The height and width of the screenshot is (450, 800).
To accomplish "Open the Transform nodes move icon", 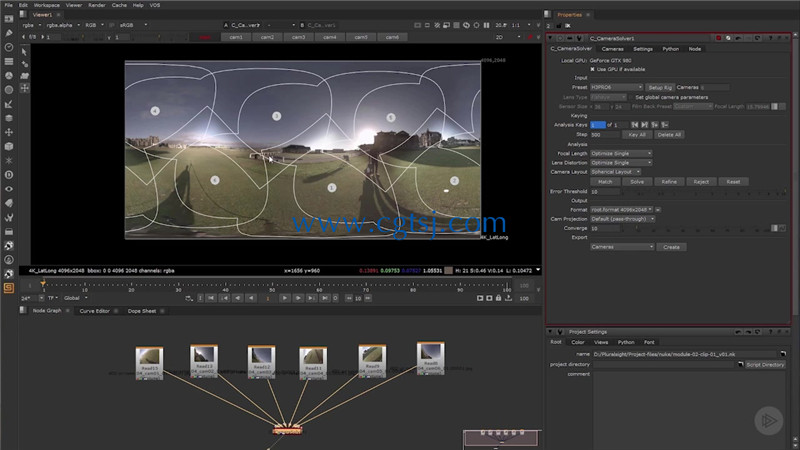I will (9, 132).
